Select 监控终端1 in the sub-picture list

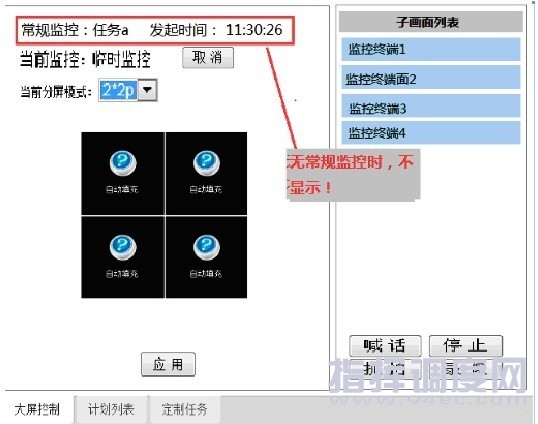(x=431, y=49)
